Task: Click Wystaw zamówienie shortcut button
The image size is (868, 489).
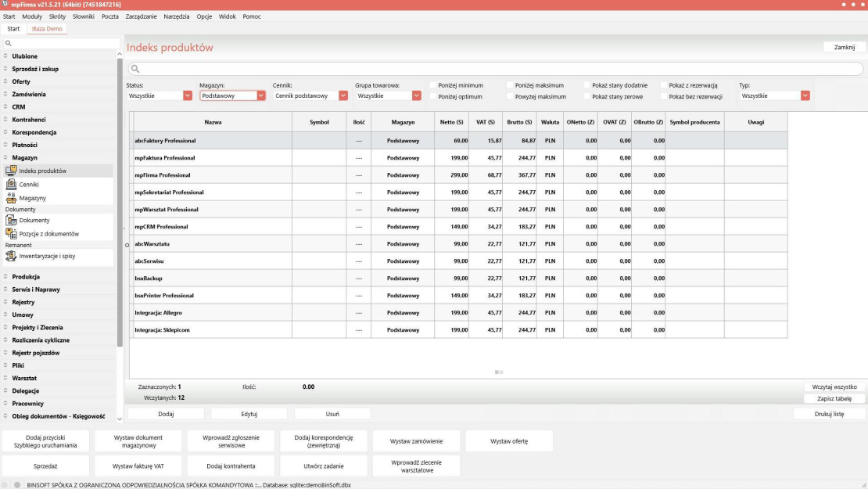Action: coord(416,441)
